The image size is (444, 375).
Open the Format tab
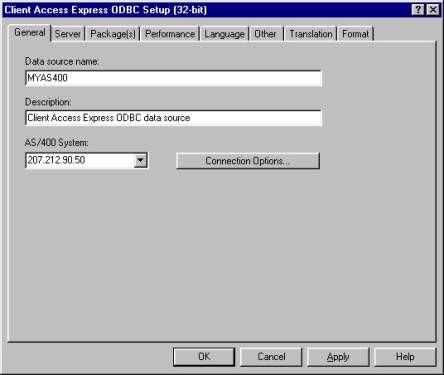click(355, 34)
